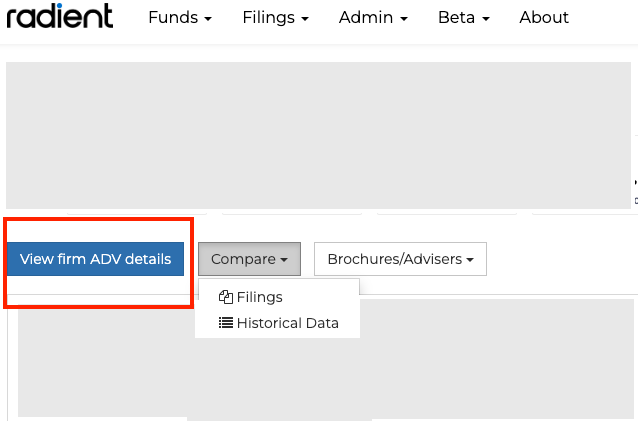The height and width of the screenshot is (421, 638).
Task: Click the caret arrow next to Beta
Action: (485, 20)
